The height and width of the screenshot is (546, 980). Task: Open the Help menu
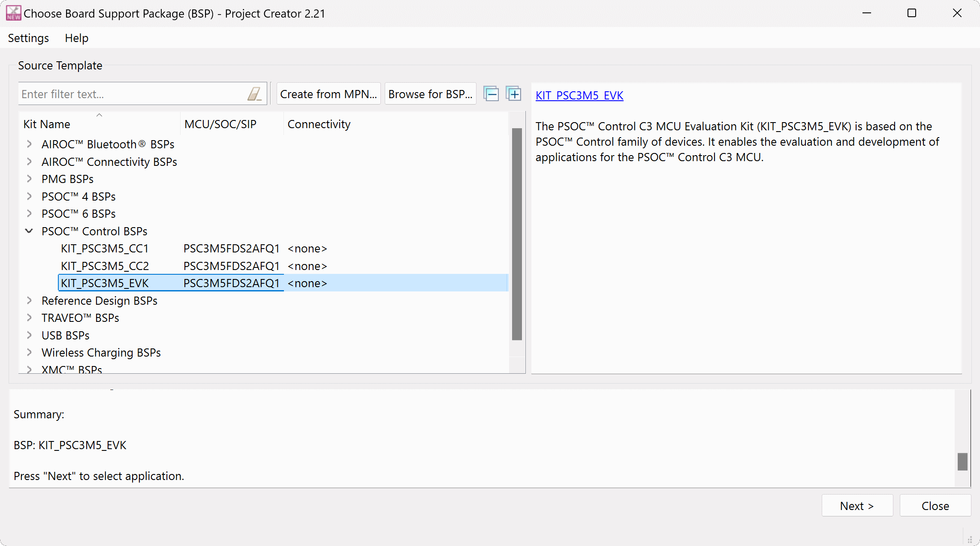point(76,38)
